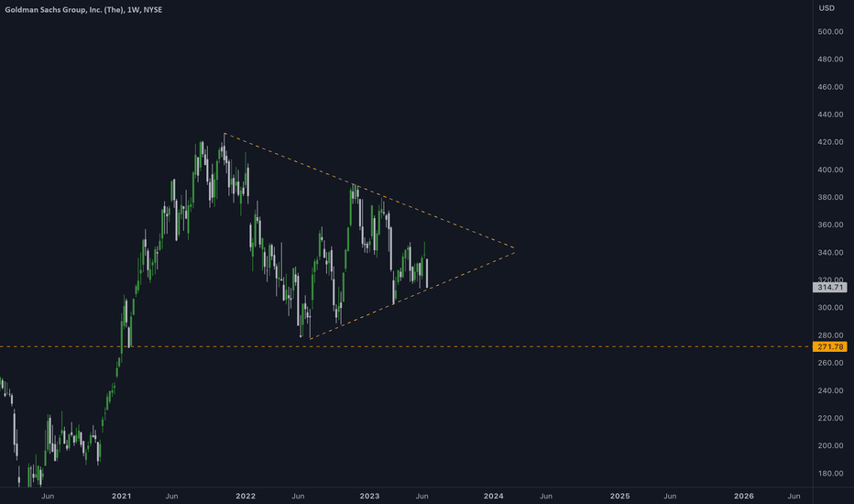Click the Jun label following 2026
This screenshot has height=504, width=854.
tap(794, 496)
